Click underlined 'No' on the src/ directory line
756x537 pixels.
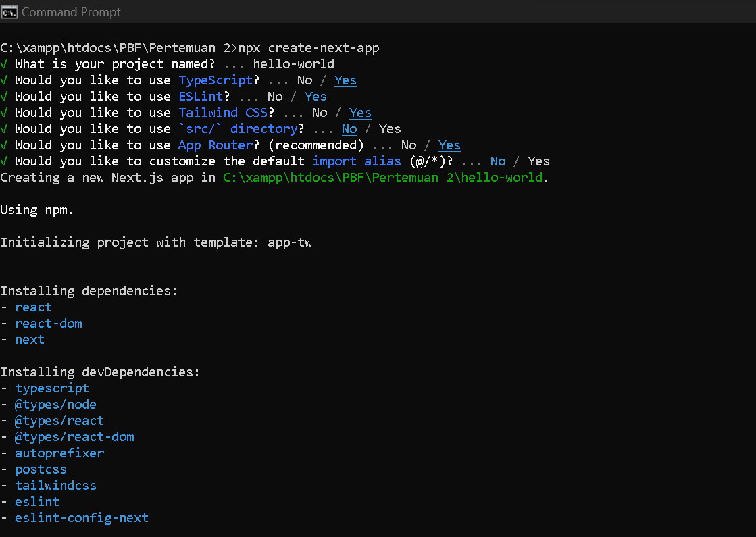(x=349, y=129)
